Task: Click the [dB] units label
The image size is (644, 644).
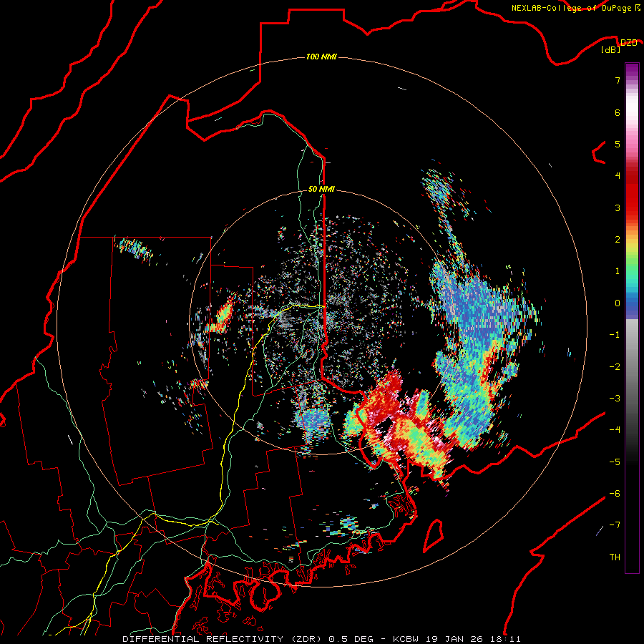Action: pos(611,50)
